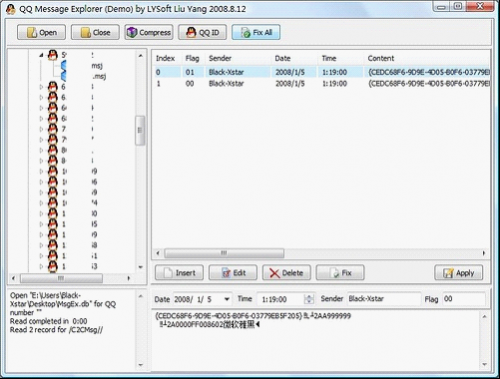The image size is (500, 379).
Task: Click the log panel scrollbar up arrow
Action: pyautogui.click(x=141, y=296)
